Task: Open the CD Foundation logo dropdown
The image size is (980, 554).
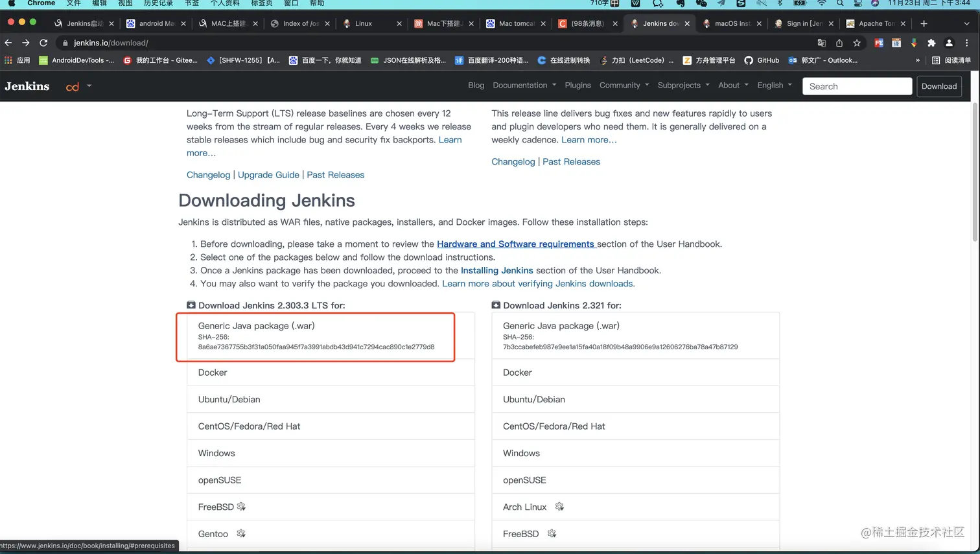Action: point(78,86)
